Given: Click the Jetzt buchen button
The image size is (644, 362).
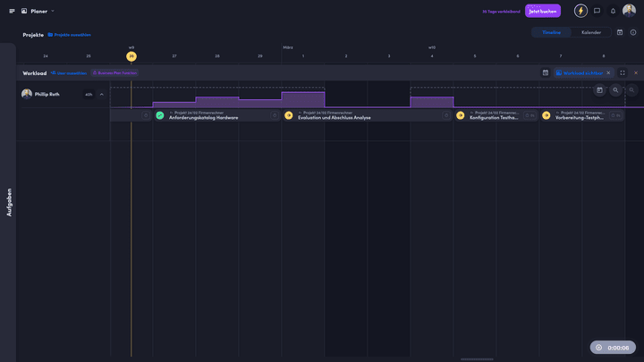Looking at the screenshot, I should pyautogui.click(x=543, y=11).
